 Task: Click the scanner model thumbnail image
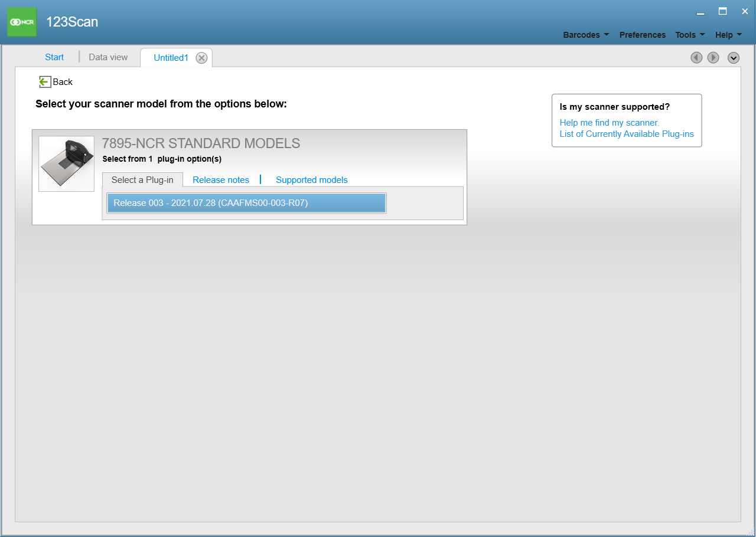pyautogui.click(x=66, y=163)
